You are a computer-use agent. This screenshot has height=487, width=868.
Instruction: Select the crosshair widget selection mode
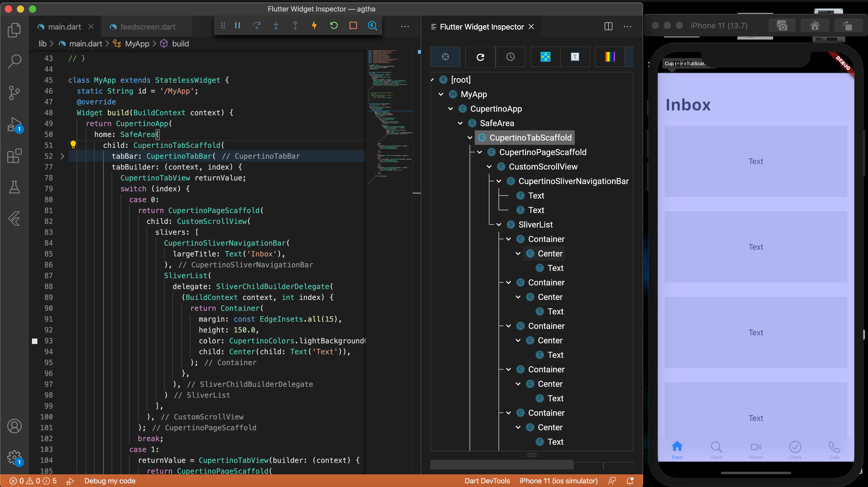pos(445,57)
